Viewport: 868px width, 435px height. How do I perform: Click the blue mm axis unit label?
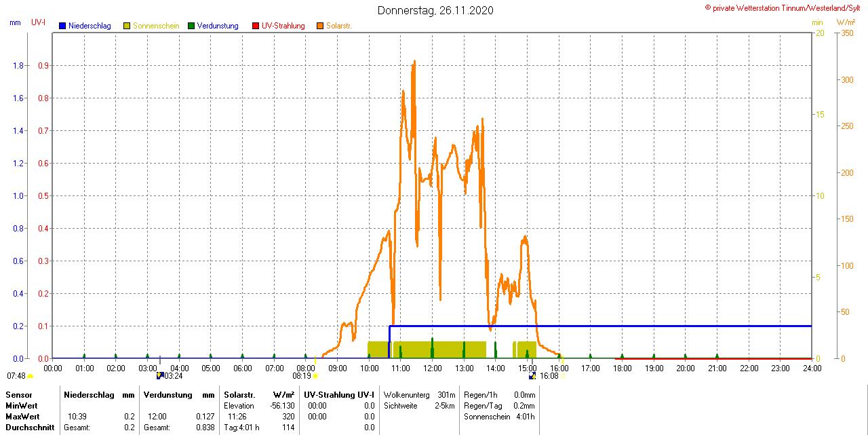15,22
